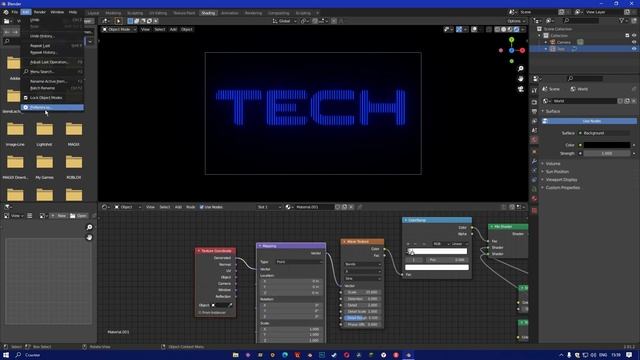Switch to solid viewport shading
The width and height of the screenshot is (640, 360).
(x=504, y=29)
